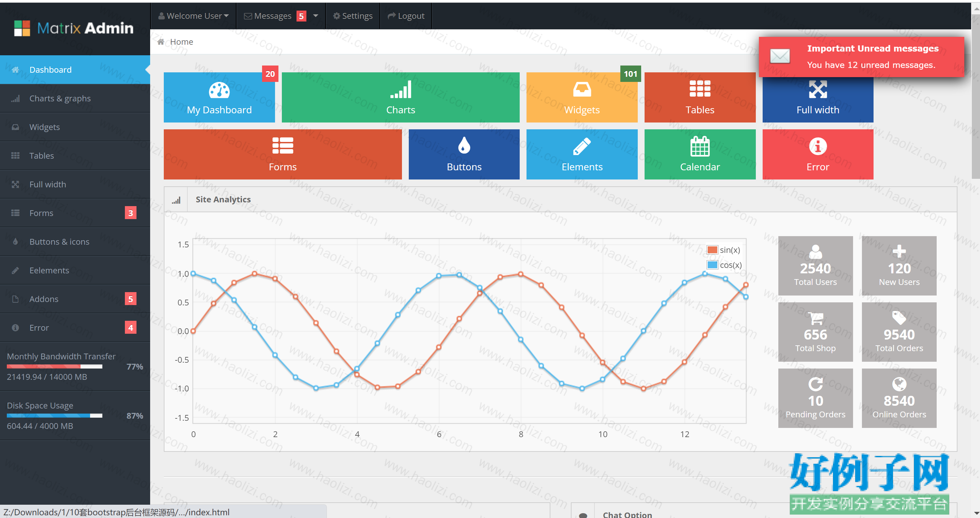Click the Messages envelope icon
Viewport: 980px width, 518px height.
coord(248,16)
